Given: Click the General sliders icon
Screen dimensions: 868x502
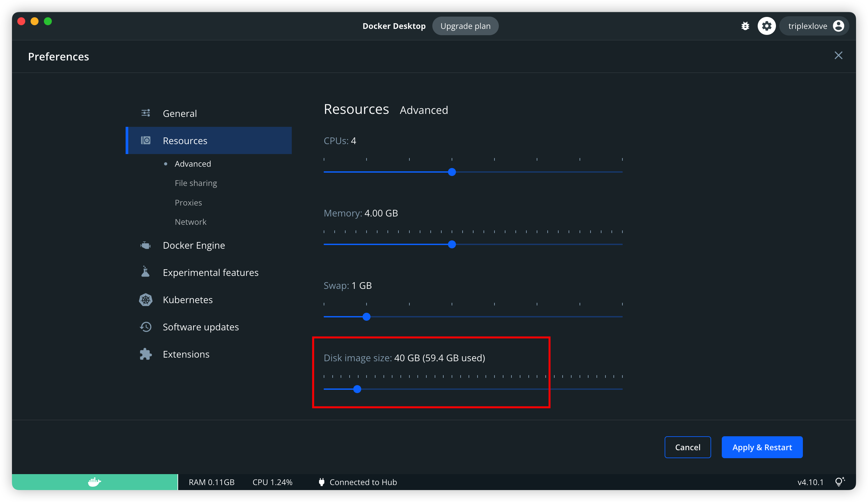Looking at the screenshot, I should click(x=146, y=113).
